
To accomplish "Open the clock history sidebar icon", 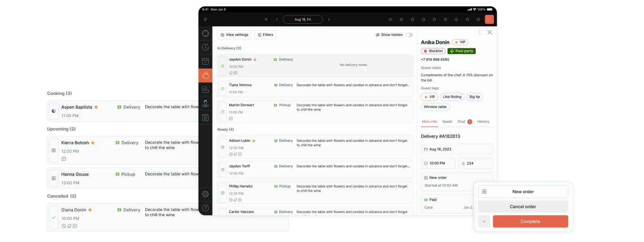I will tap(205, 47).
